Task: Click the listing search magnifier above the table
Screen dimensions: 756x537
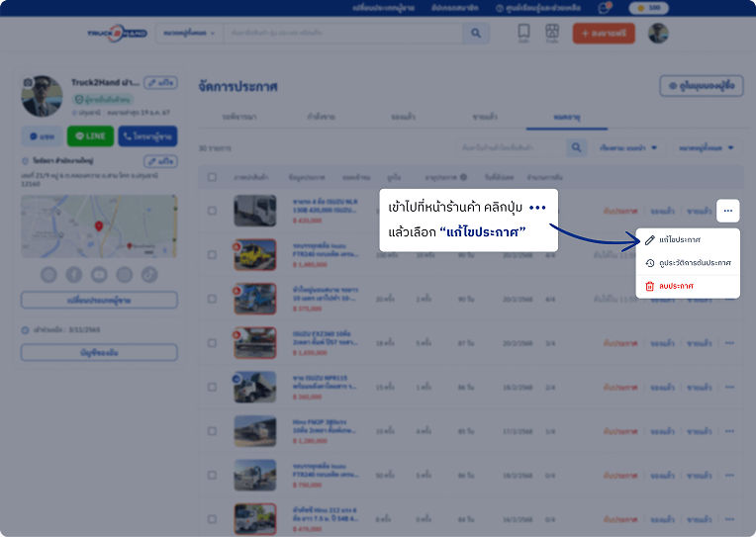Action: tap(576, 147)
